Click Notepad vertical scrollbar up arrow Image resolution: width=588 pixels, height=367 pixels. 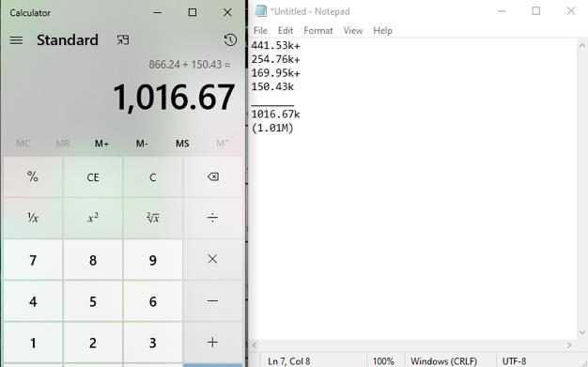(x=582, y=46)
